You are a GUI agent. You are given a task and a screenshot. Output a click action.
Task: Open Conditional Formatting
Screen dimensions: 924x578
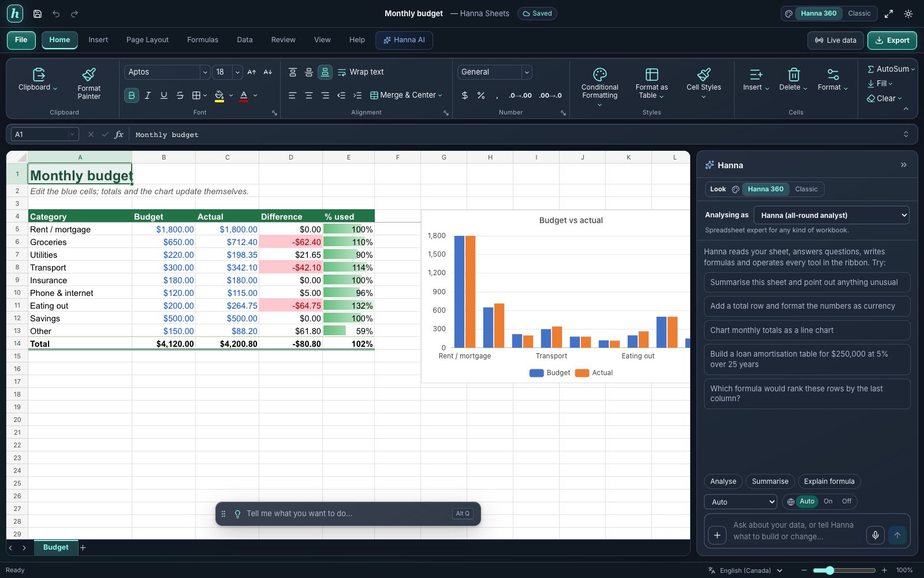point(599,87)
